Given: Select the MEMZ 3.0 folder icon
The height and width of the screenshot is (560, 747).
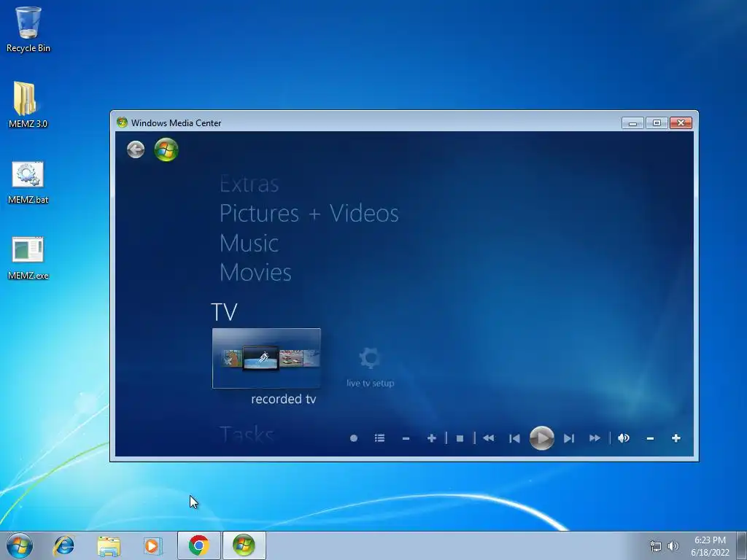Looking at the screenshot, I should (x=28, y=105).
